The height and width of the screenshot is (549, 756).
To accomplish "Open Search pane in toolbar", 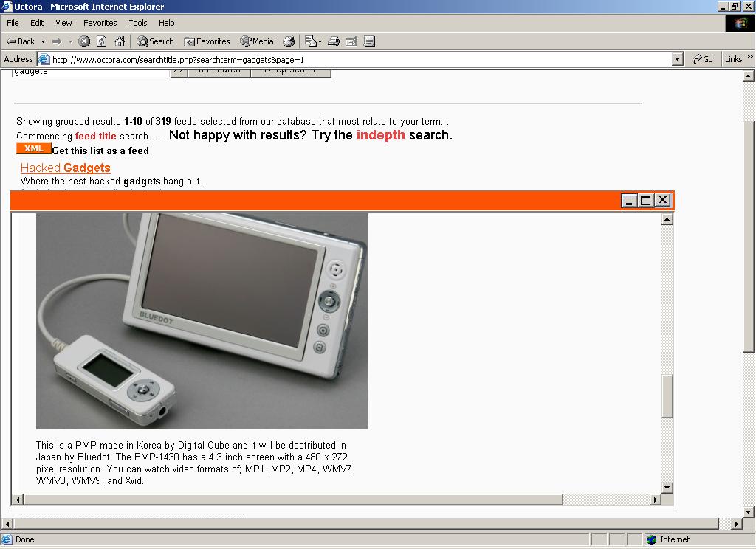I will tap(155, 41).
